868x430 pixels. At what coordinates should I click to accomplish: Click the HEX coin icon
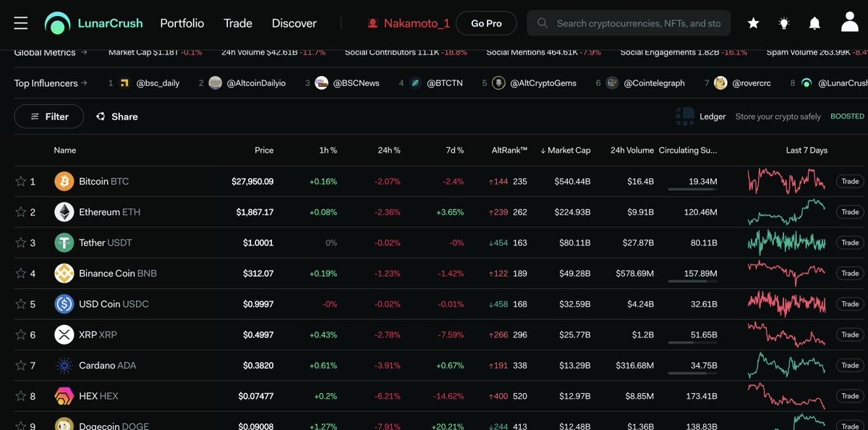point(64,396)
